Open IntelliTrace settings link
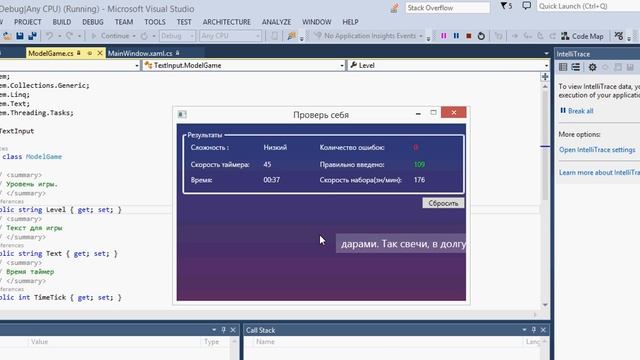The width and height of the screenshot is (640, 360). point(597,150)
